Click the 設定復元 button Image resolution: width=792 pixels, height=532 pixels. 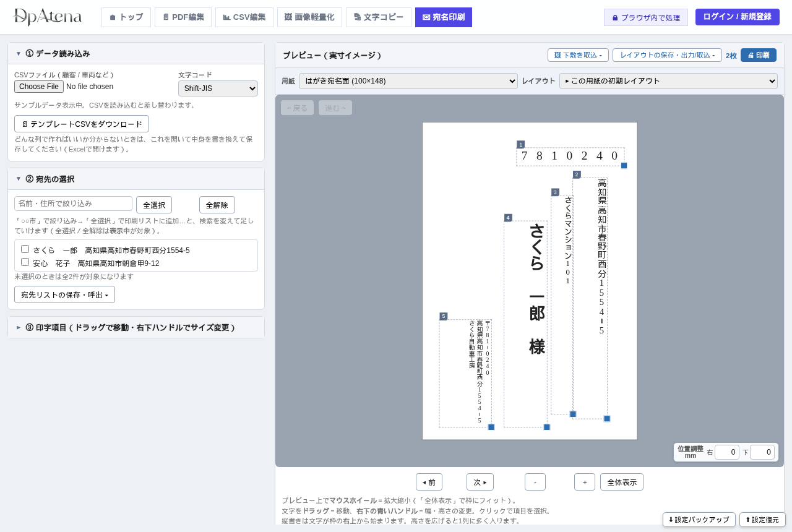[762, 520]
